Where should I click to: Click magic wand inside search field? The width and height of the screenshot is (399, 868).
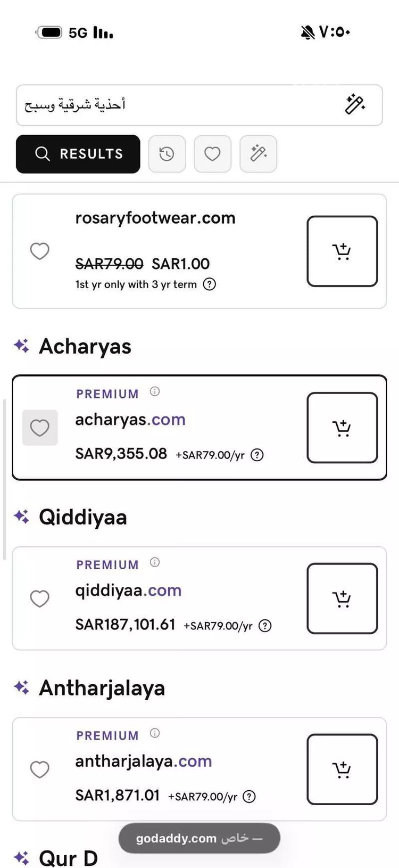355,104
